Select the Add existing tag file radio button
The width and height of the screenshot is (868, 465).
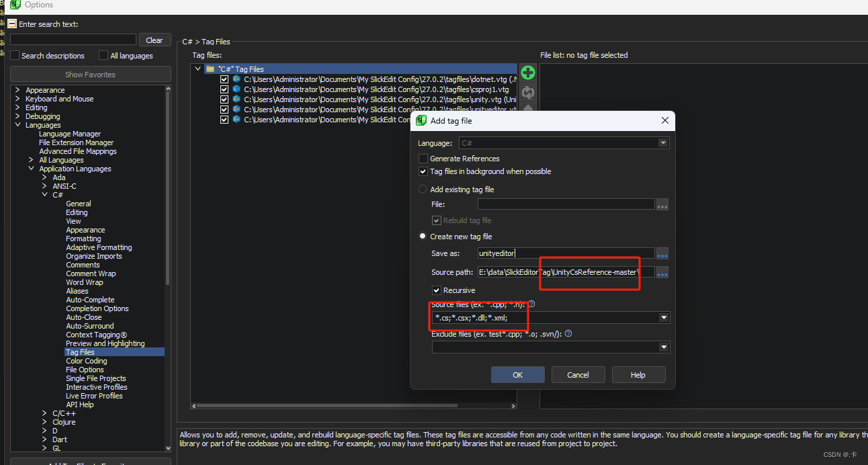click(x=423, y=189)
